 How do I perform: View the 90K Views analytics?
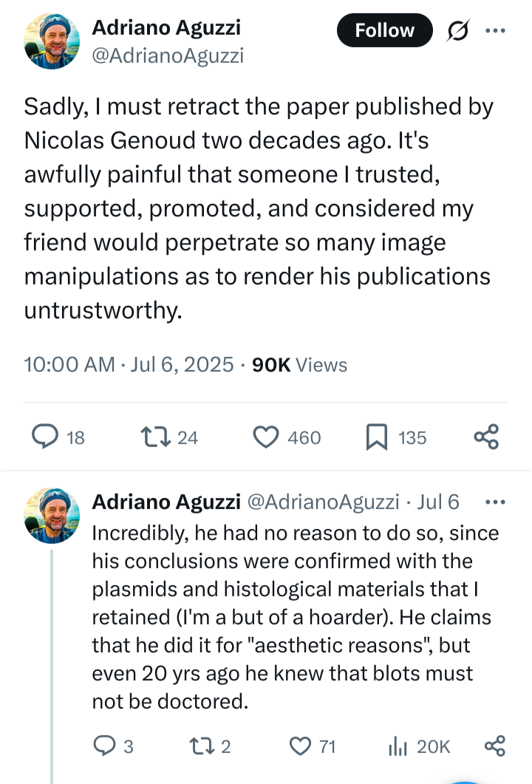pyautogui.click(x=299, y=364)
